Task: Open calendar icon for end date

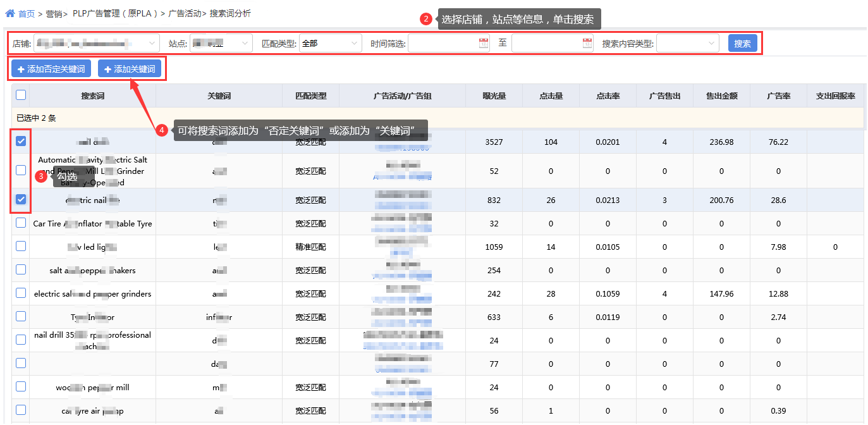Action: [x=587, y=43]
